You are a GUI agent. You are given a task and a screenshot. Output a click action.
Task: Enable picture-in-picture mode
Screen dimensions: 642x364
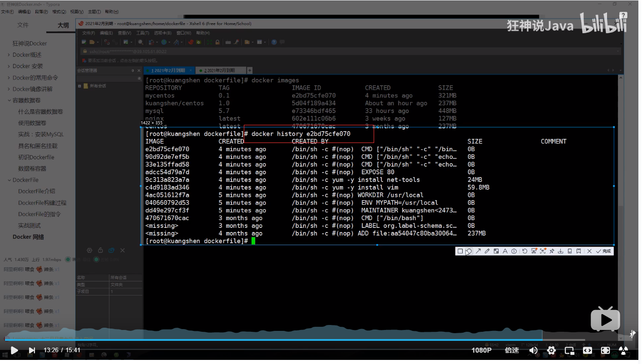coord(569,350)
